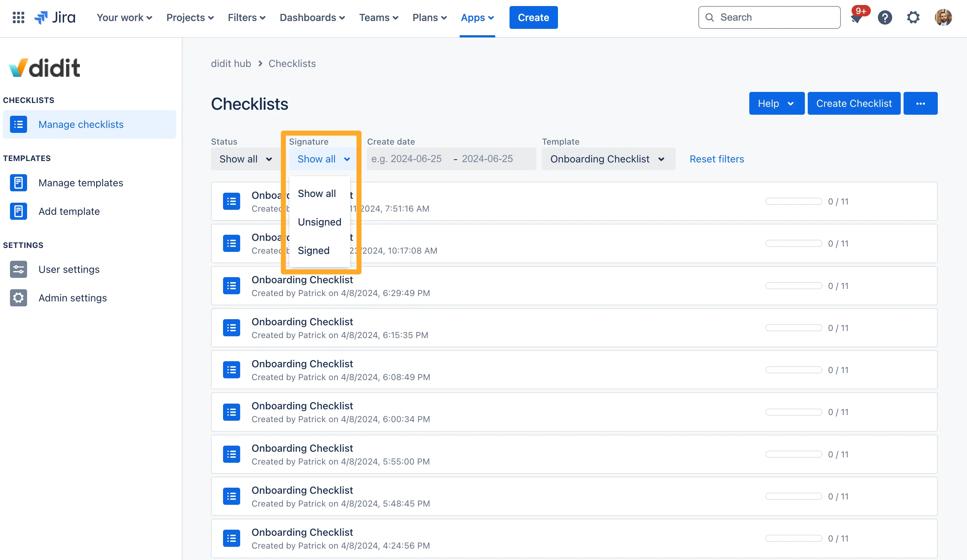
Task: Focus the Search input field
Action: coord(769,17)
